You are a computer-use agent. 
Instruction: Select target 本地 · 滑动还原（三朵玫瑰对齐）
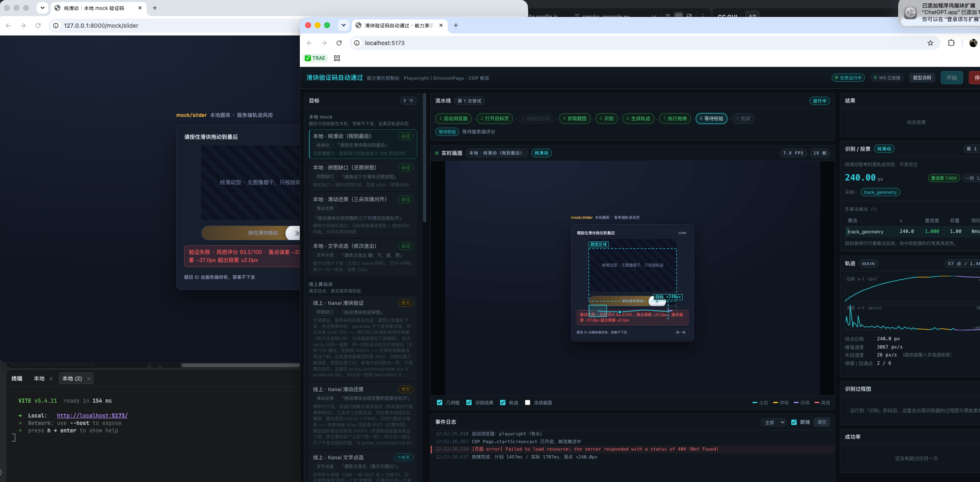(x=363, y=215)
